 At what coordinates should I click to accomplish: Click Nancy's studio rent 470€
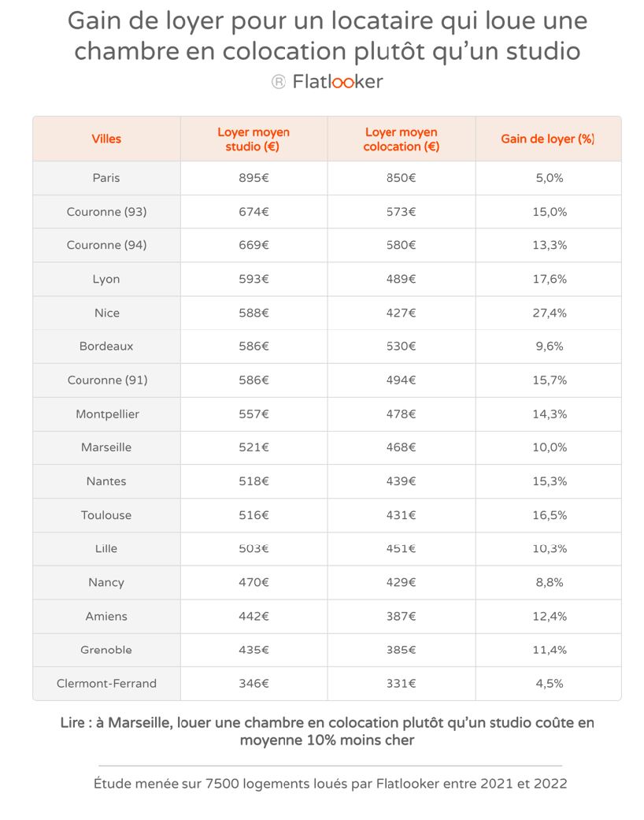254,583
